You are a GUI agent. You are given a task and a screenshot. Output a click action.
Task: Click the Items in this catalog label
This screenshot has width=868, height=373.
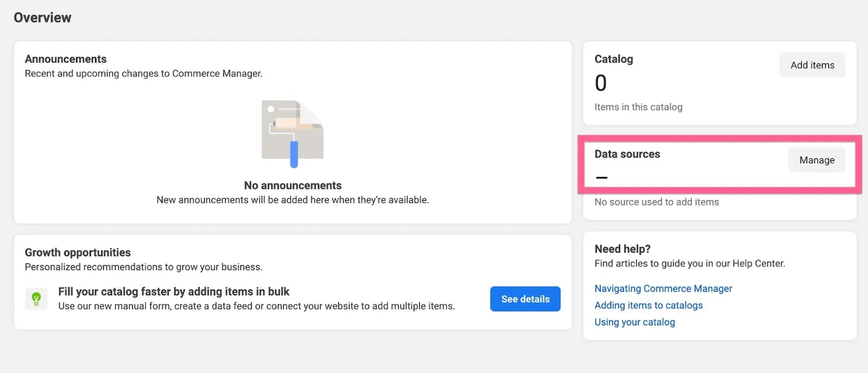point(639,107)
